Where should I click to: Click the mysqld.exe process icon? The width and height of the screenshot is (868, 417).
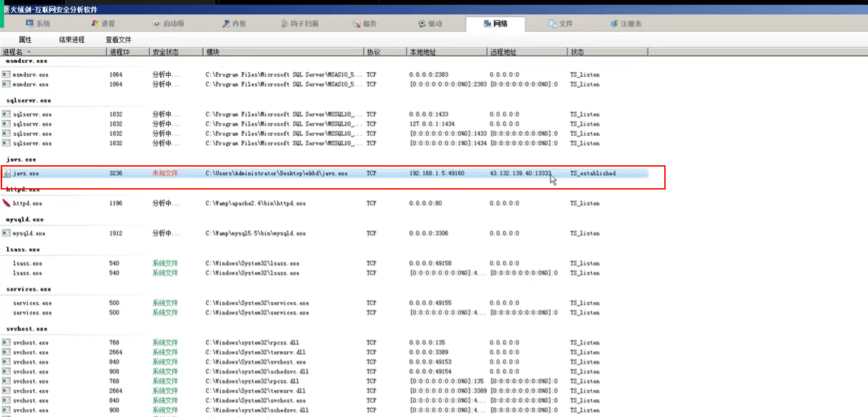6,233
